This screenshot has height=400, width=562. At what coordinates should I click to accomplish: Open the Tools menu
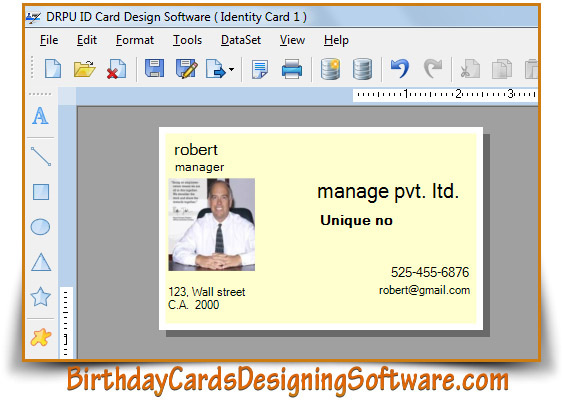pyautogui.click(x=187, y=40)
